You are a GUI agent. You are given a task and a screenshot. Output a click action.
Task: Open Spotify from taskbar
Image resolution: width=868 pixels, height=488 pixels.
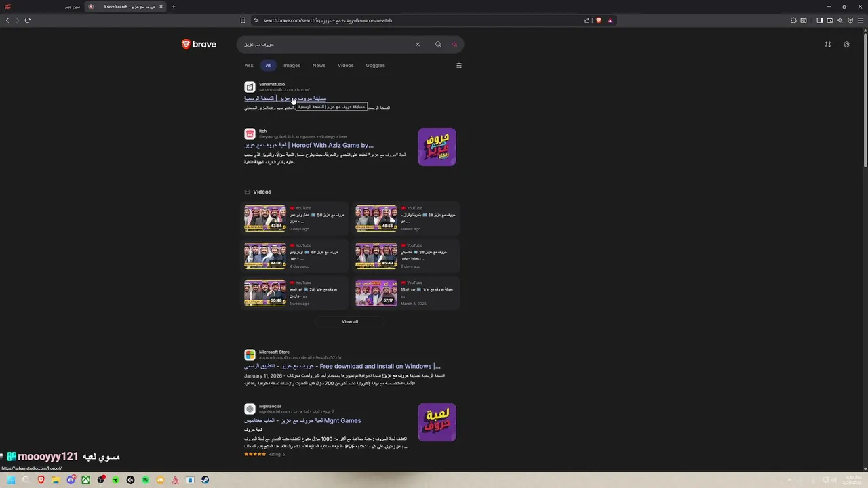click(x=145, y=480)
